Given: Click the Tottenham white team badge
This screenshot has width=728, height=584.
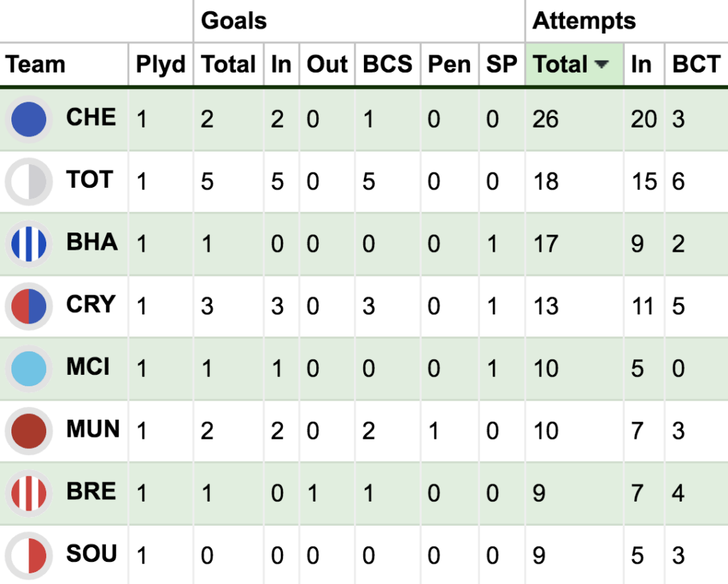Looking at the screenshot, I should tap(28, 182).
